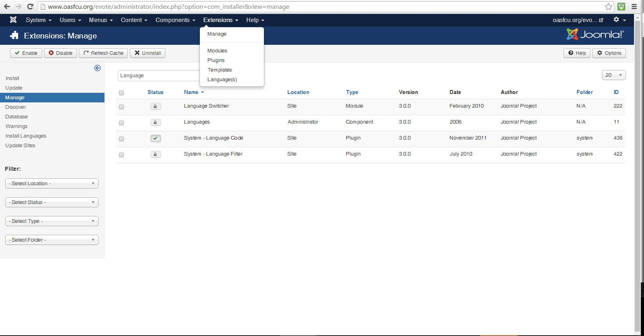Click the browser forward arrow
The image size is (644, 336).
pyautogui.click(x=18, y=6)
